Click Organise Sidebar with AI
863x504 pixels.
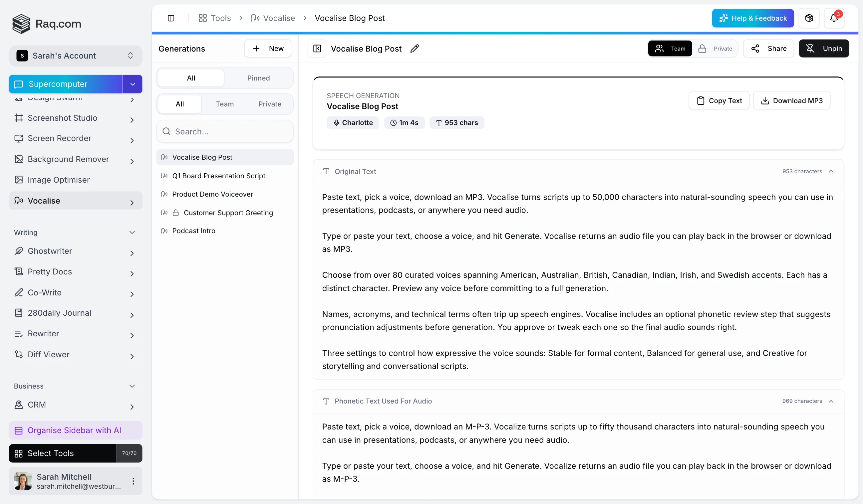tap(75, 430)
